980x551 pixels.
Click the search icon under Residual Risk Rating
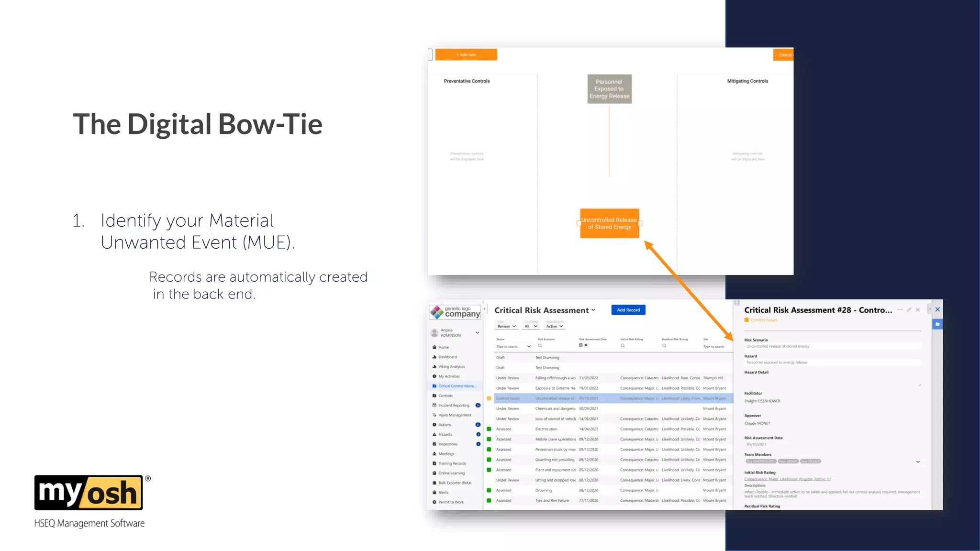[664, 345]
